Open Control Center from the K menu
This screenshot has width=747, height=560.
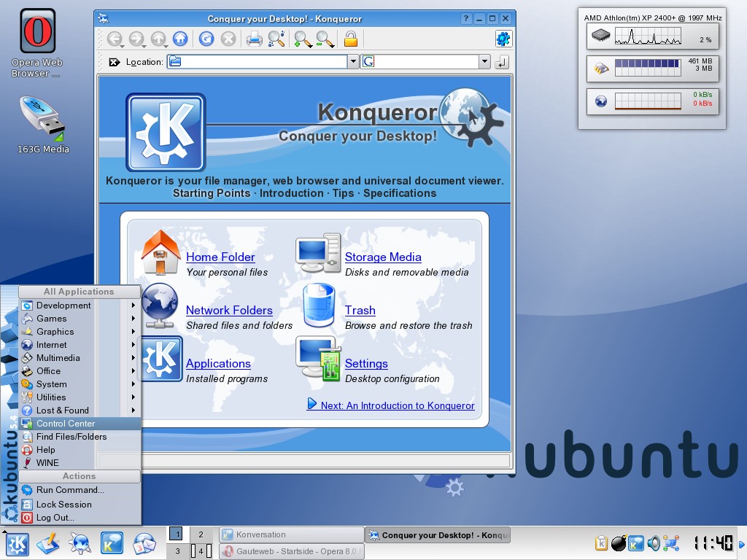point(80,424)
